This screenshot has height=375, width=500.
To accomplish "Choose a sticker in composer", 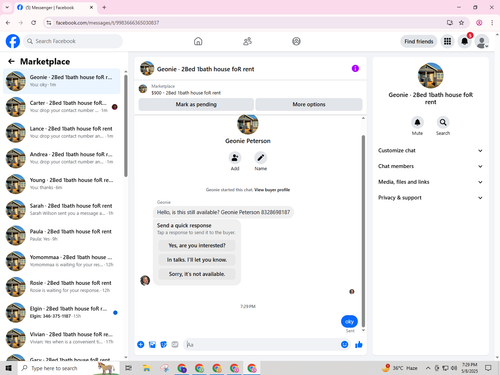I will tap(163, 344).
